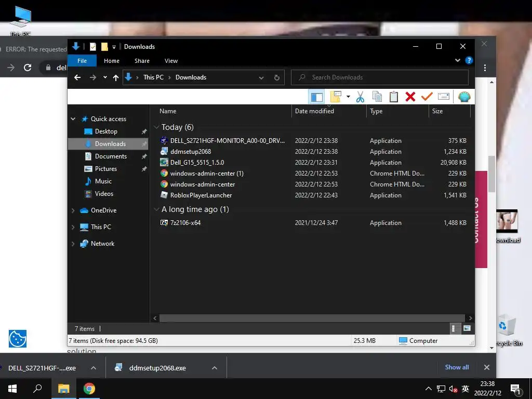Viewport: 532px width, 399px height.
Task: Select the DELL_S2721HGF-MONITOR file
Action: 228,141
